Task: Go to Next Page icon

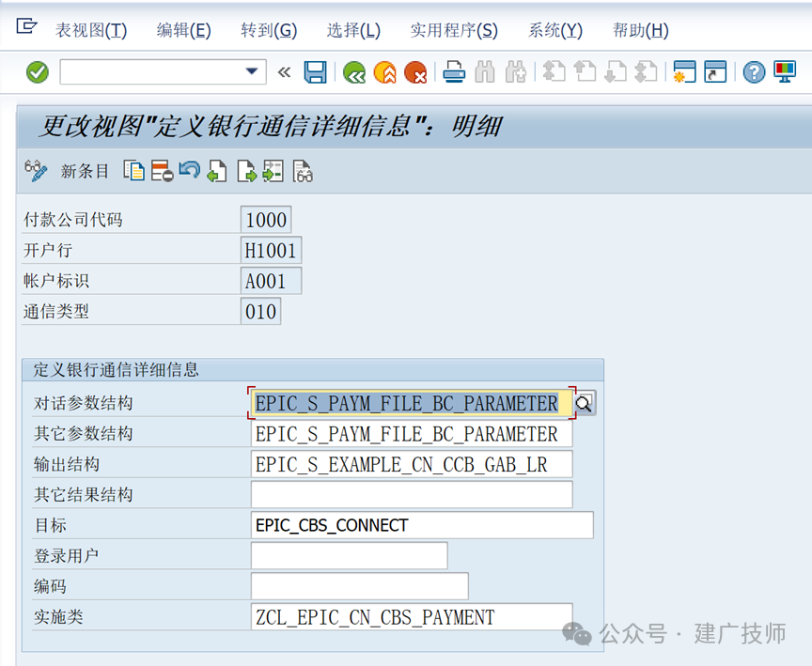Action: coord(616,72)
